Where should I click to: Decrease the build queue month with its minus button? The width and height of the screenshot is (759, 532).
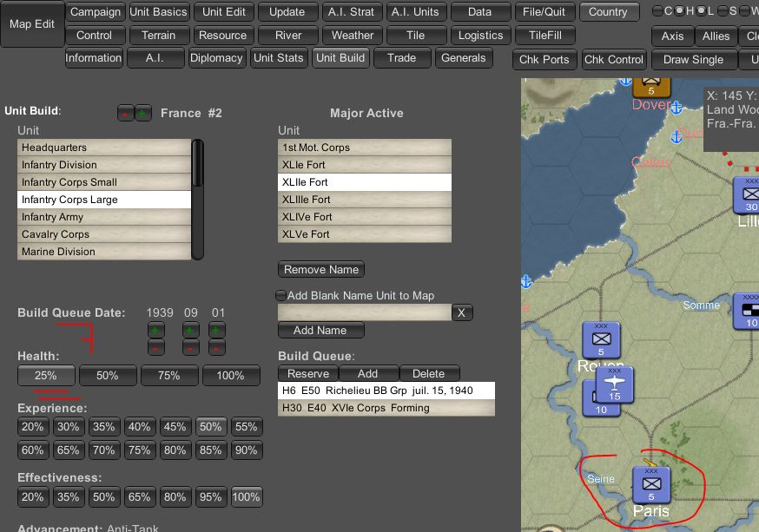click(x=190, y=348)
